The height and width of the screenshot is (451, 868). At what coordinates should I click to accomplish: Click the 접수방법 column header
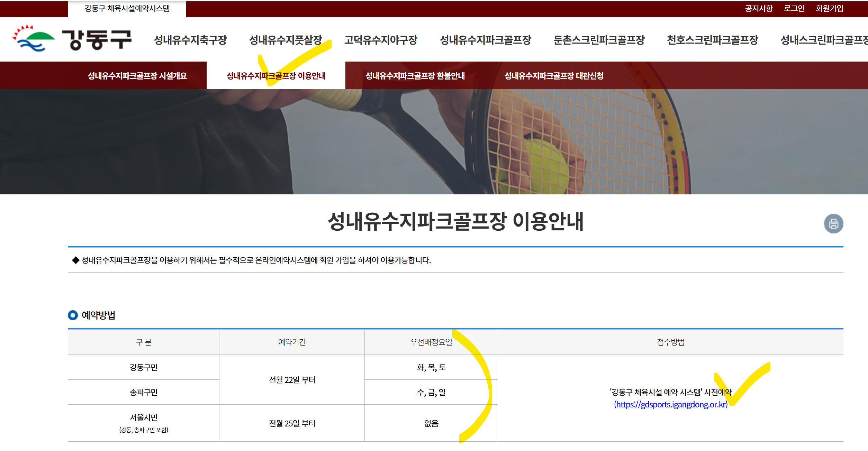670,342
